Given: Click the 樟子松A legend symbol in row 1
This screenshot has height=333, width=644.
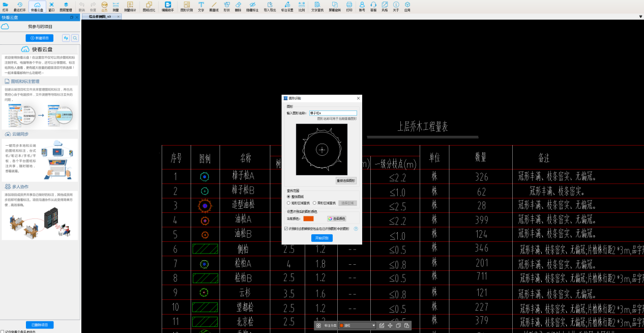Looking at the screenshot, I should (x=204, y=177).
